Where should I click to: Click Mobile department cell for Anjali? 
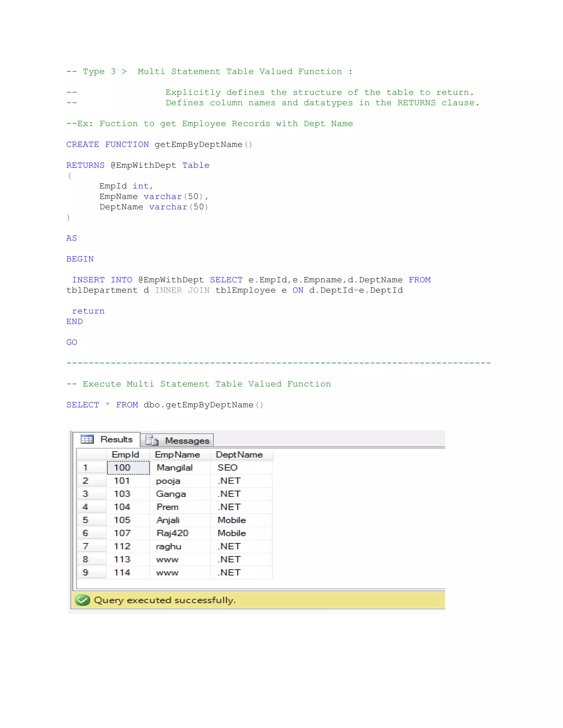coord(241,520)
